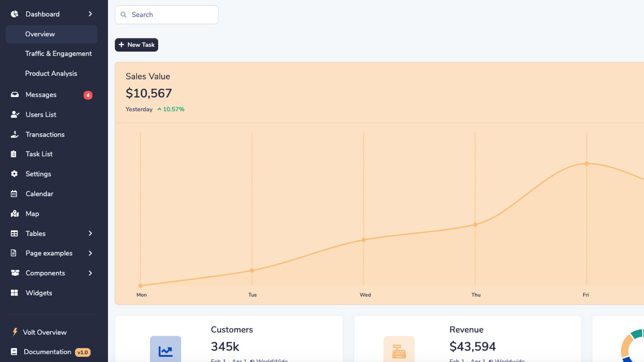The width and height of the screenshot is (644, 362).
Task: Open the Calendar icon in sidebar
Action: [x=15, y=194]
